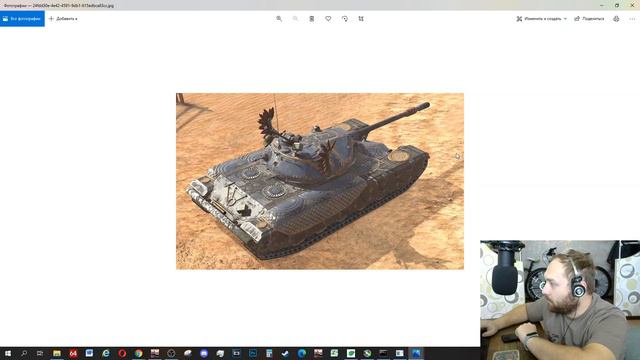Open File Explorer from the taskbar
Viewport: 640px width, 360px height.
(57, 353)
